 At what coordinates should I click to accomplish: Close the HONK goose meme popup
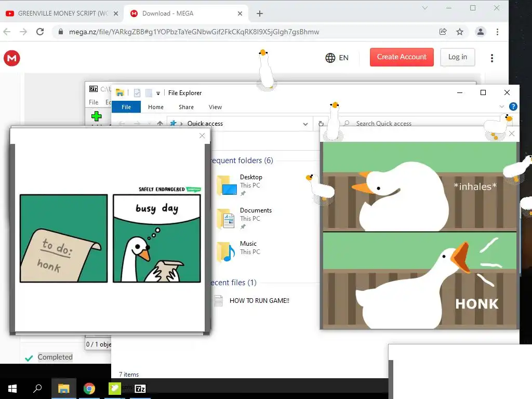click(512, 134)
